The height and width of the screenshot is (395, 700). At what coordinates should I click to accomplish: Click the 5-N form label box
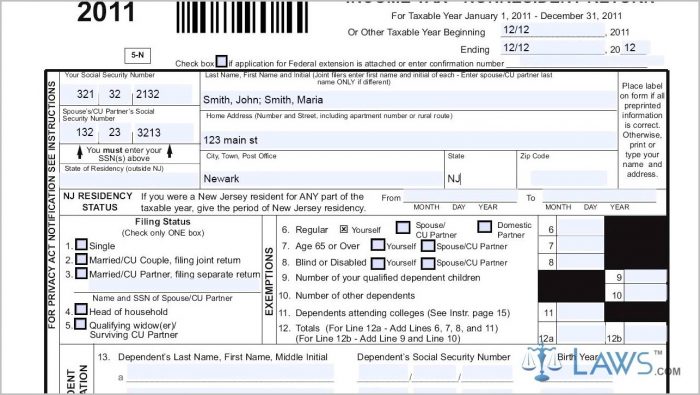tap(138, 55)
